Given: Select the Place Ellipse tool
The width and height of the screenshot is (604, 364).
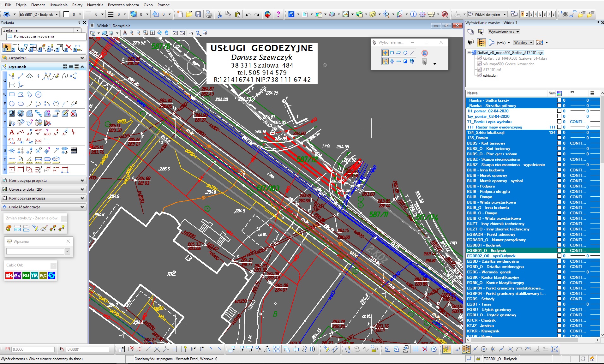Looking at the screenshot, I should pyautogui.click(x=21, y=104).
